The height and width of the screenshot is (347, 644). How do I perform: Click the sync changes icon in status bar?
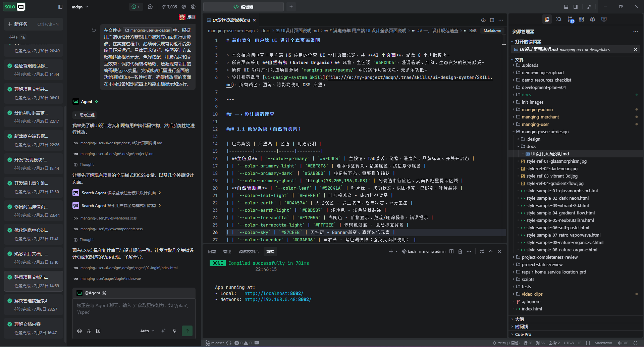pyautogui.click(x=229, y=343)
